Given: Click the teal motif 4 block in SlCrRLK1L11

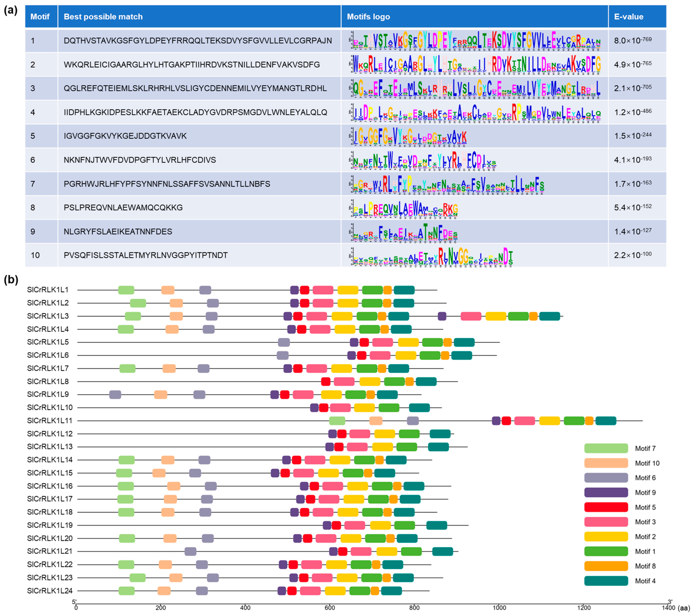Looking at the screenshot, I should [606, 421].
